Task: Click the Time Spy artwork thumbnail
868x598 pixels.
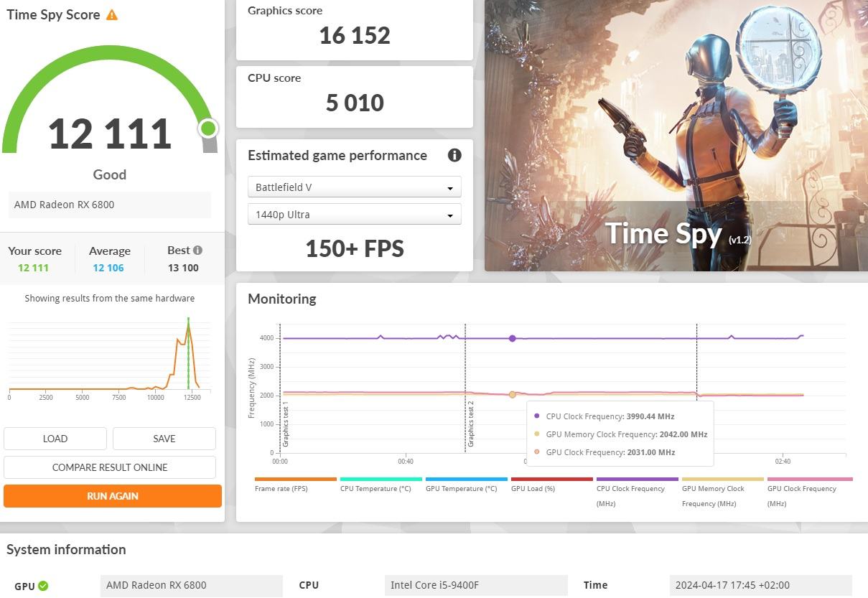Action: pos(676,136)
